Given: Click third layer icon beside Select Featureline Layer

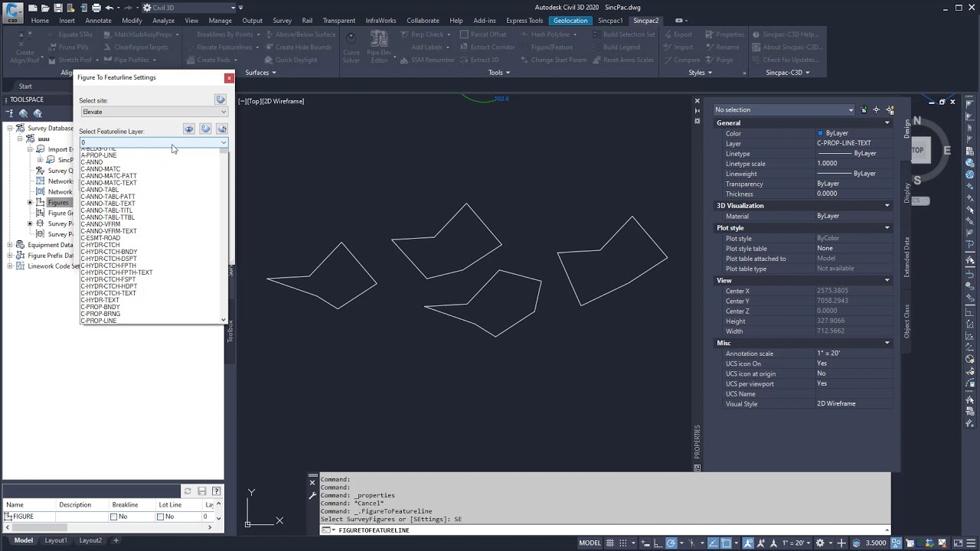Looking at the screenshot, I should click(222, 129).
